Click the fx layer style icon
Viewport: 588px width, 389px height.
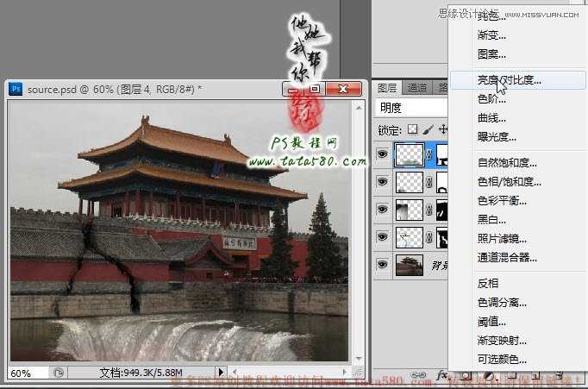pyautogui.click(x=441, y=374)
